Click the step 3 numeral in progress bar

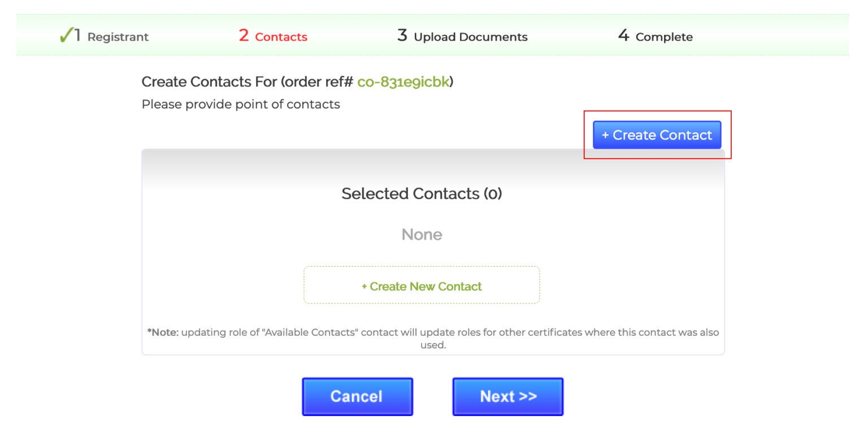point(402,35)
